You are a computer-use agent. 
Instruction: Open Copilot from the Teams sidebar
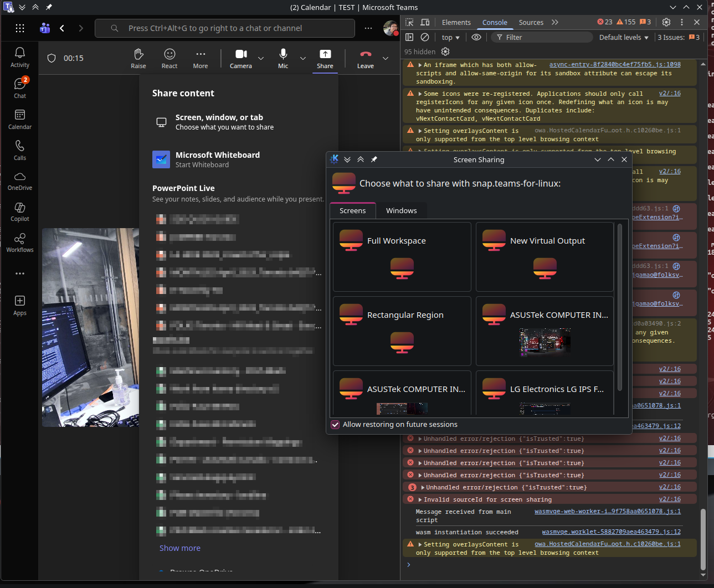click(x=20, y=211)
